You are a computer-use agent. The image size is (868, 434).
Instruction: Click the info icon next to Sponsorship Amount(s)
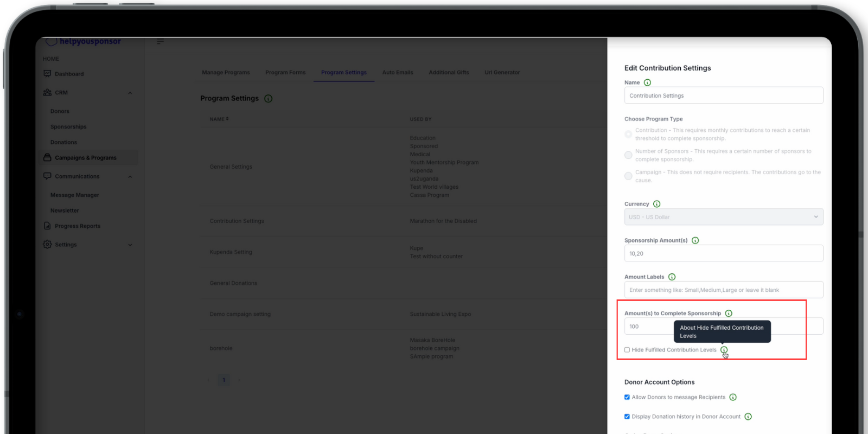point(695,240)
